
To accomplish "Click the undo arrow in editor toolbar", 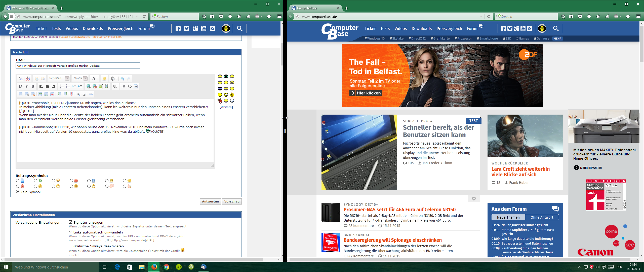I will [x=122, y=79].
